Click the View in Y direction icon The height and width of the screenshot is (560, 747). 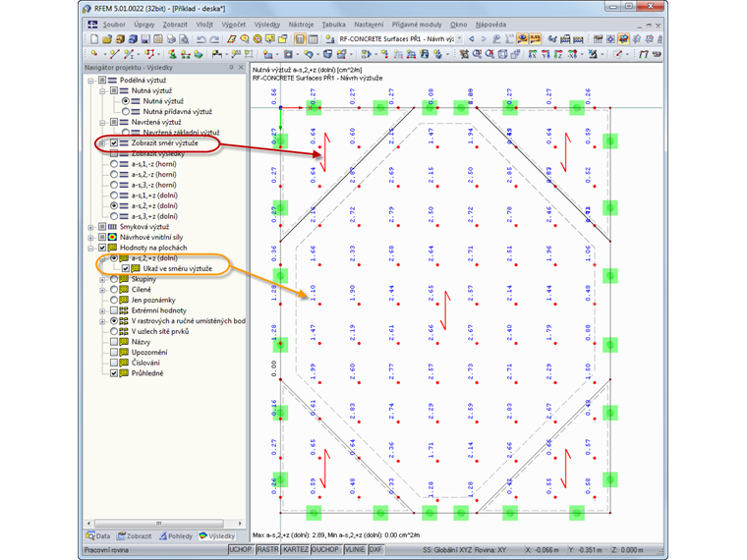click(546, 54)
